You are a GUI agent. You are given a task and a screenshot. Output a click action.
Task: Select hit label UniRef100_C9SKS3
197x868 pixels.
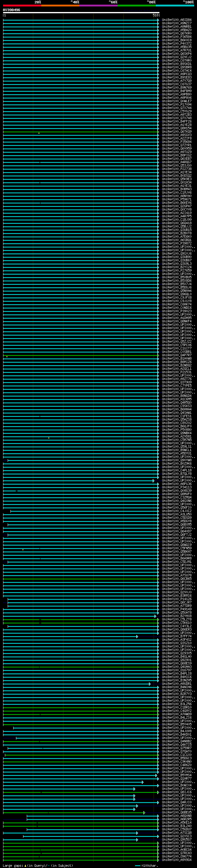(177, 406)
